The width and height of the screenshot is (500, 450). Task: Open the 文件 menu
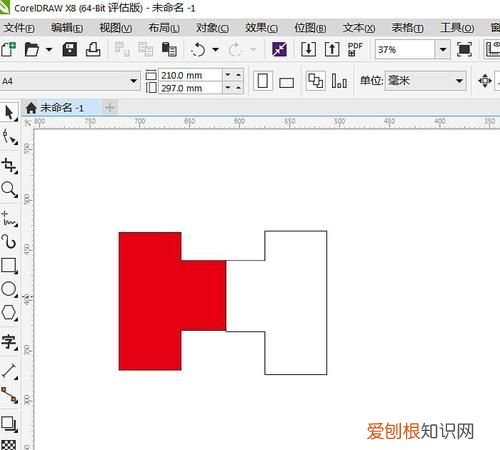[19, 28]
